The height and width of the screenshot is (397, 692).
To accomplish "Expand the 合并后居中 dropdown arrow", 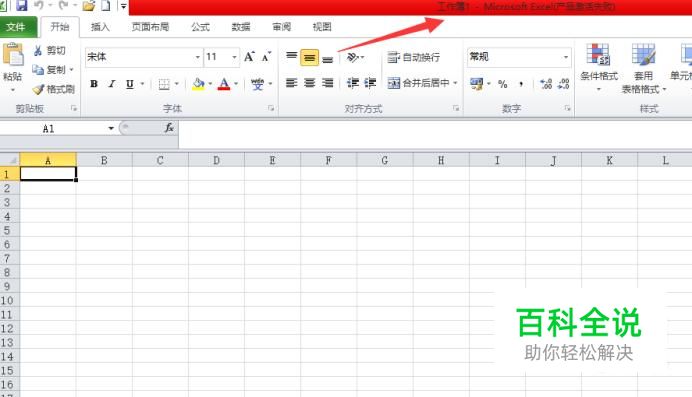I will point(455,83).
